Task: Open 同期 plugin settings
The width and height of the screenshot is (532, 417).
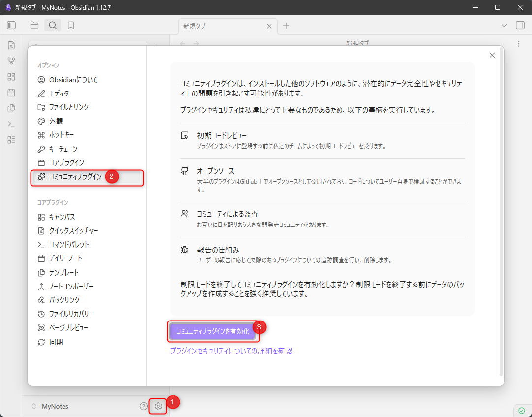Action: tap(88, 342)
